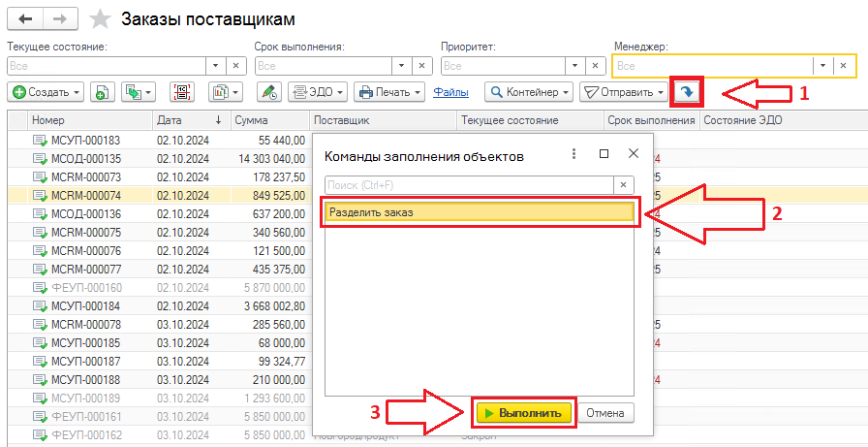Viewport: 868px width, 447px height.
Task: Clear the Приоритет filter with X button
Action: (x=604, y=66)
